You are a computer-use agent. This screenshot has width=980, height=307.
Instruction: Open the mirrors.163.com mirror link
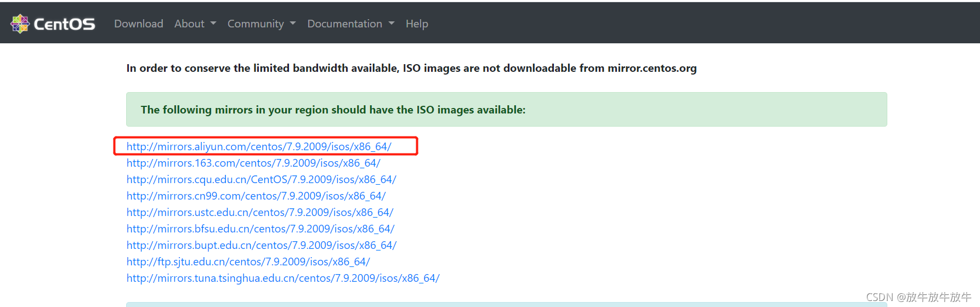[253, 163]
